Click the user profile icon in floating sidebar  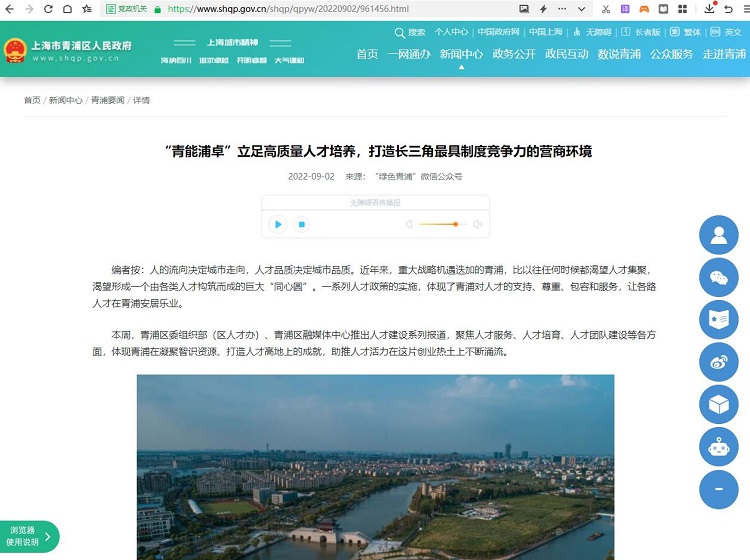click(718, 236)
